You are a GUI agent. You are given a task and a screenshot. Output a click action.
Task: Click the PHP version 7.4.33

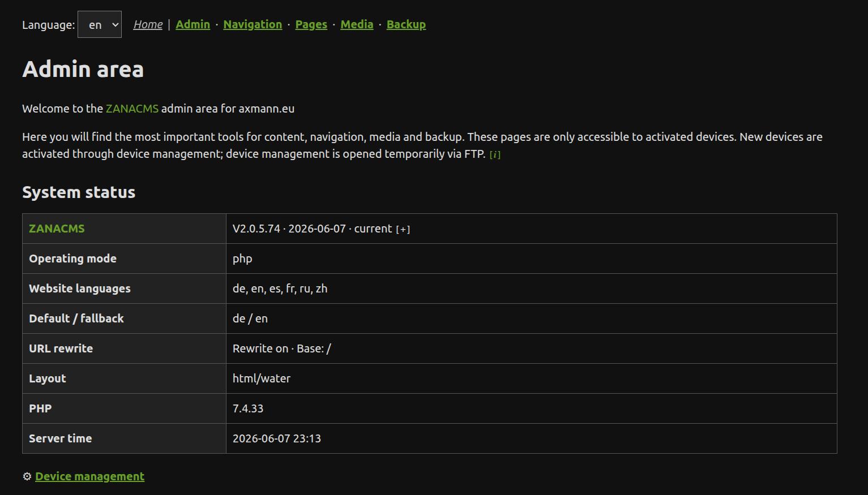[x=248, y=408]
